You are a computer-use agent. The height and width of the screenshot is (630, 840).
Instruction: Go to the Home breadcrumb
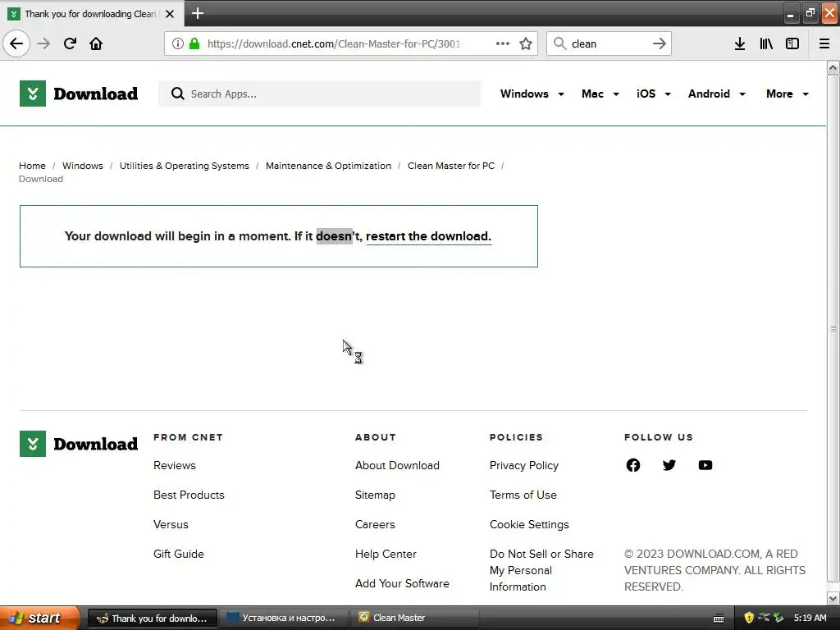click(32, 166)
